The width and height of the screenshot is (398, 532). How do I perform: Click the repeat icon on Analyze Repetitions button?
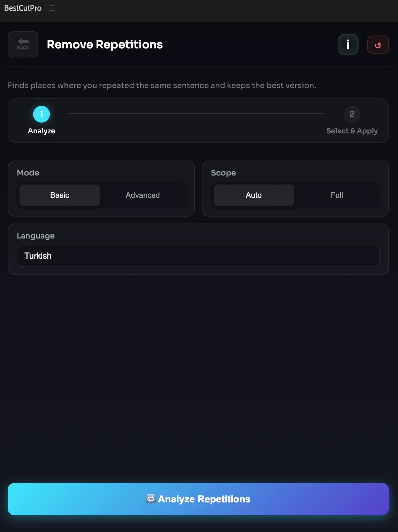(x=151, y=499)
